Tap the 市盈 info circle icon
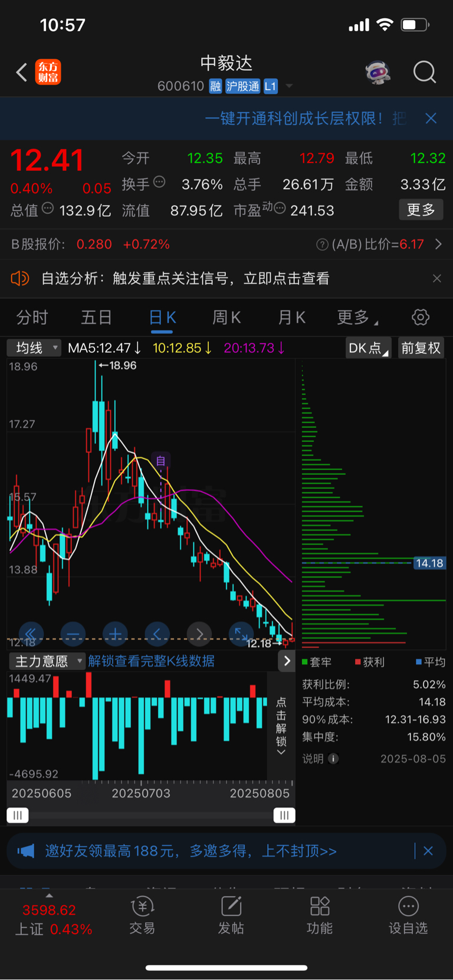Screen dimensions: 453x980 click(x=280, y=208)
